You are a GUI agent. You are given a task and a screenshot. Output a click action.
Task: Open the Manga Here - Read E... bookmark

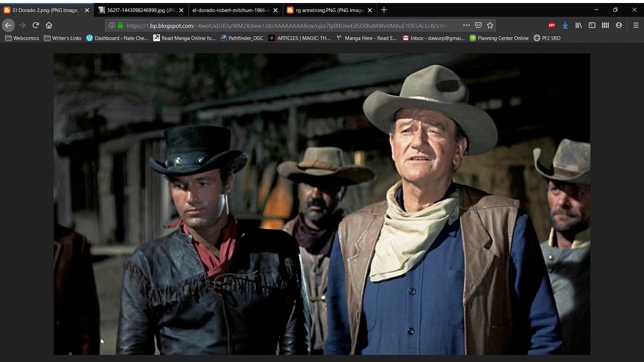tap(367, 38)
